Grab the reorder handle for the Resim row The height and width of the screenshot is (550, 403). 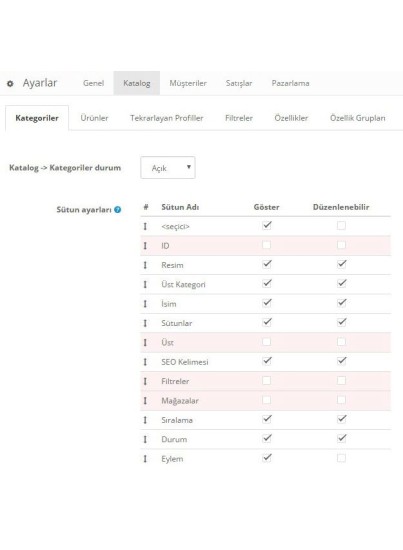click(x=145, y=265)
